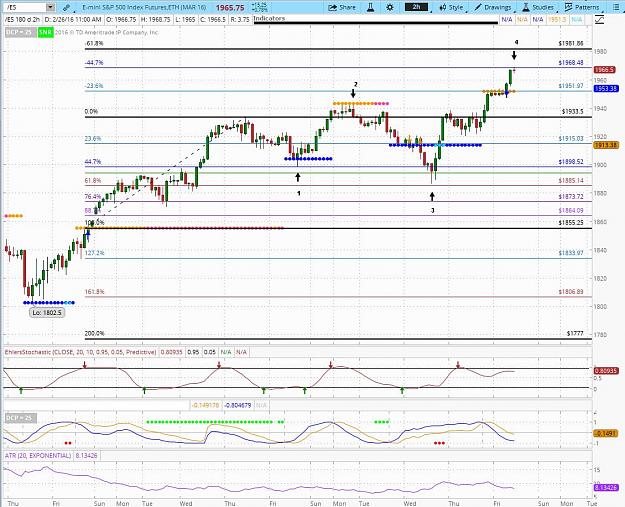Open the list menu icon at toolbar end
The image size is (625, 507).
pos(616,7)
